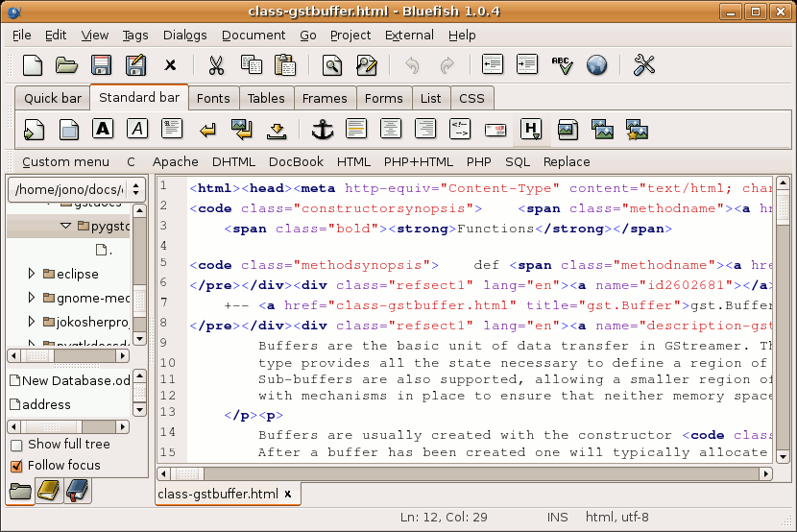Screen dimensions: 797x532
Task: Run the ABC spell check tool
Action: (x=562, y=65)
